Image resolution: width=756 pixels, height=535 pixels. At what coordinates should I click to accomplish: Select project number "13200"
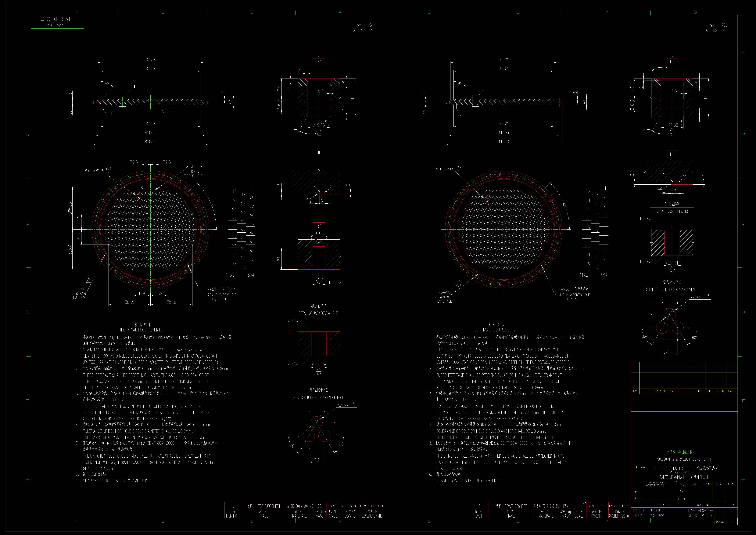655,510
